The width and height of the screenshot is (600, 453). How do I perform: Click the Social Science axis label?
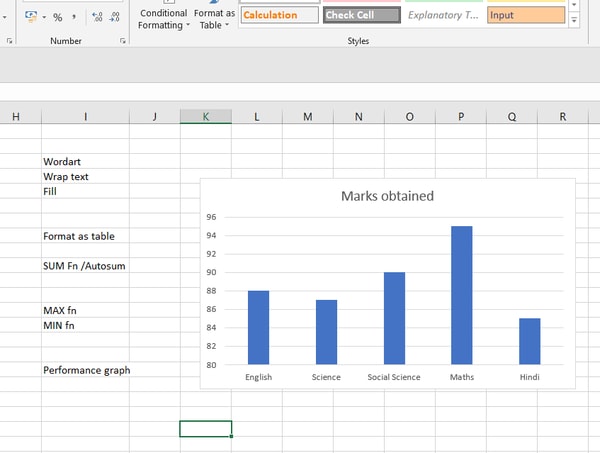point(394,377)
